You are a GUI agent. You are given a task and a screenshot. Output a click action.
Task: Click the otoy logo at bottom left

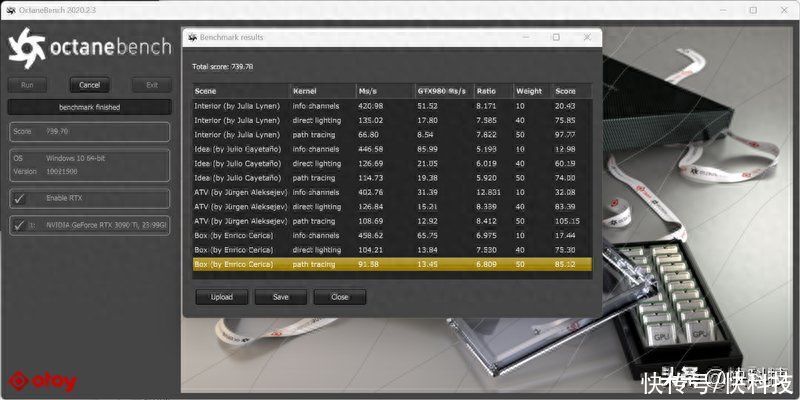coord(43,381)
